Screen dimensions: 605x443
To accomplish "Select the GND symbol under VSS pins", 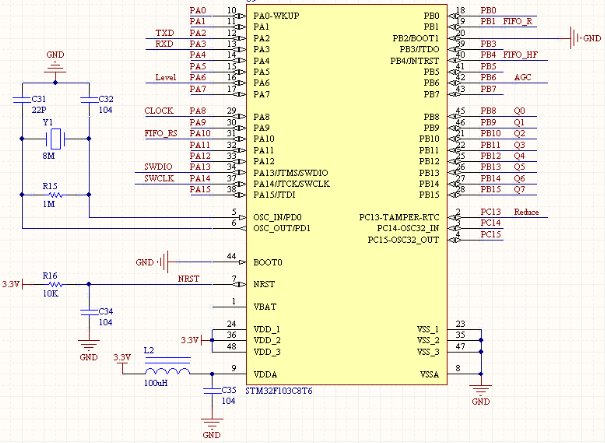I will point(481,389).
